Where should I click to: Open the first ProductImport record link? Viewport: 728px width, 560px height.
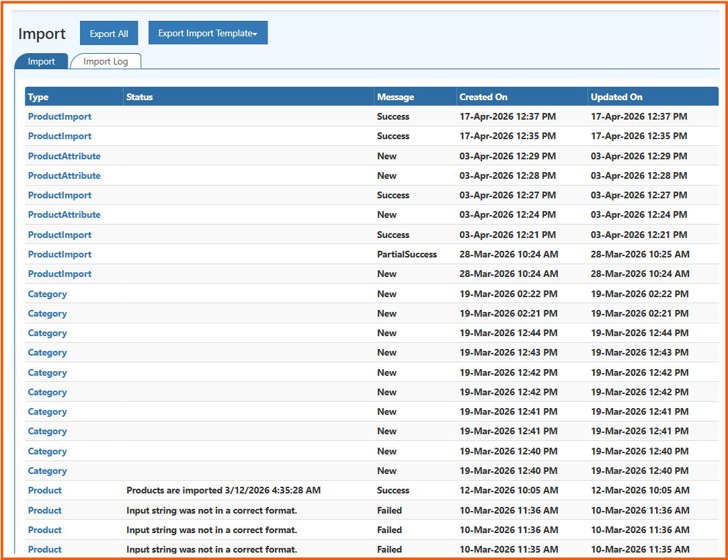pos(59,116)
